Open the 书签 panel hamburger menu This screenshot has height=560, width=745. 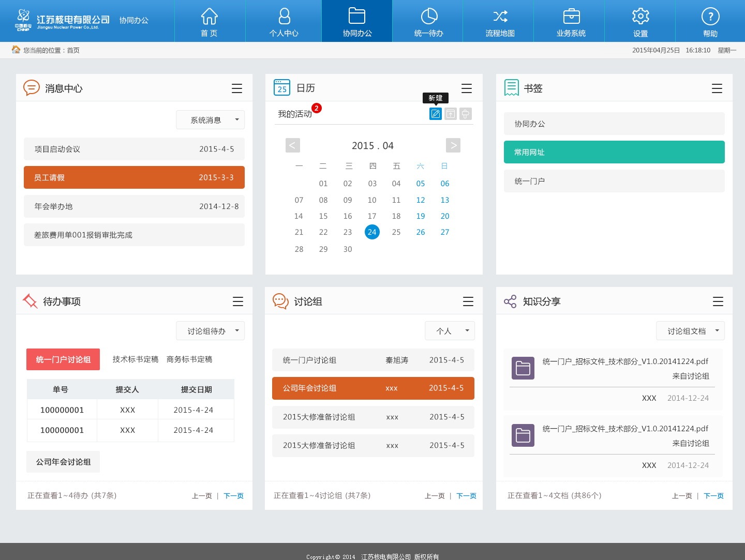click(717, 88)
